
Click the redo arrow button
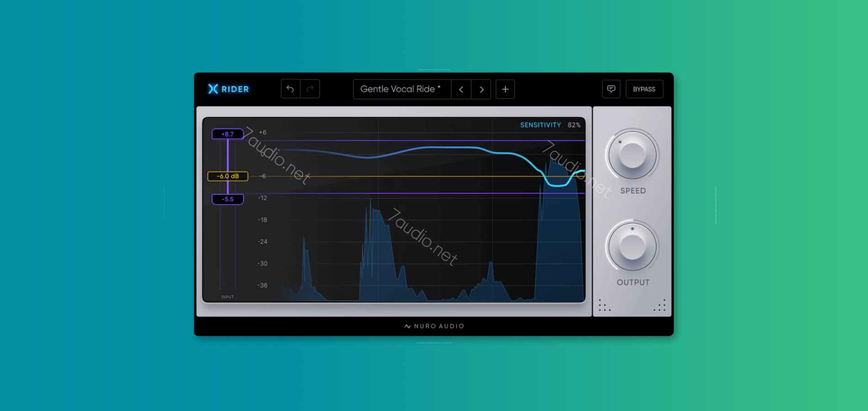(310, 89)
